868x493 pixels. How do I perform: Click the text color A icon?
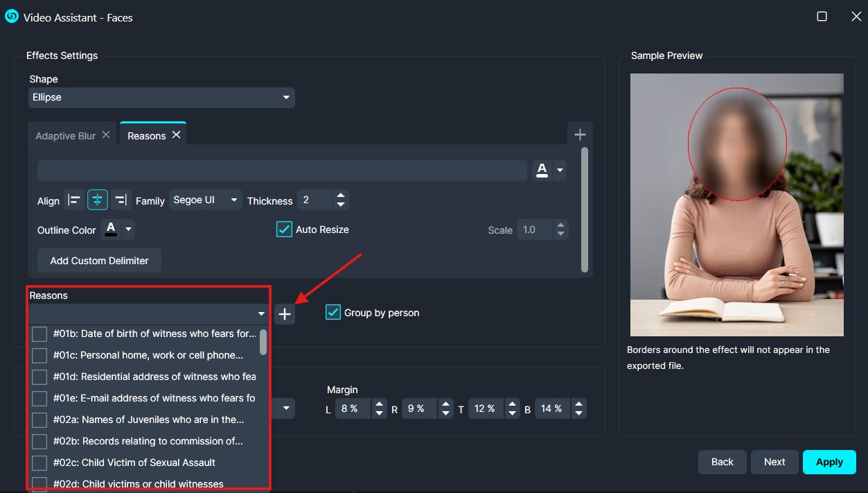coord(542,170)
